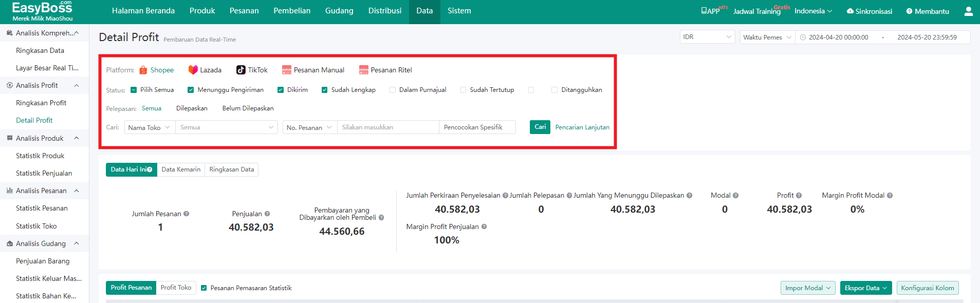Click help icon beside Jumlah Perkiraan Penyelesaian
Viewport: 980px width, 303px height.
coord(505,196)
